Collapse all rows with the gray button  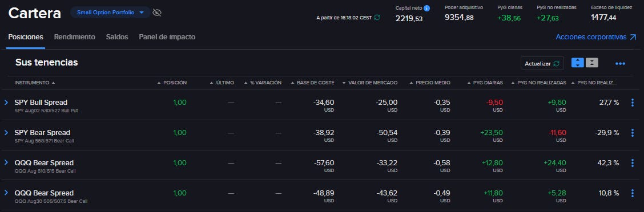(592, 63)
